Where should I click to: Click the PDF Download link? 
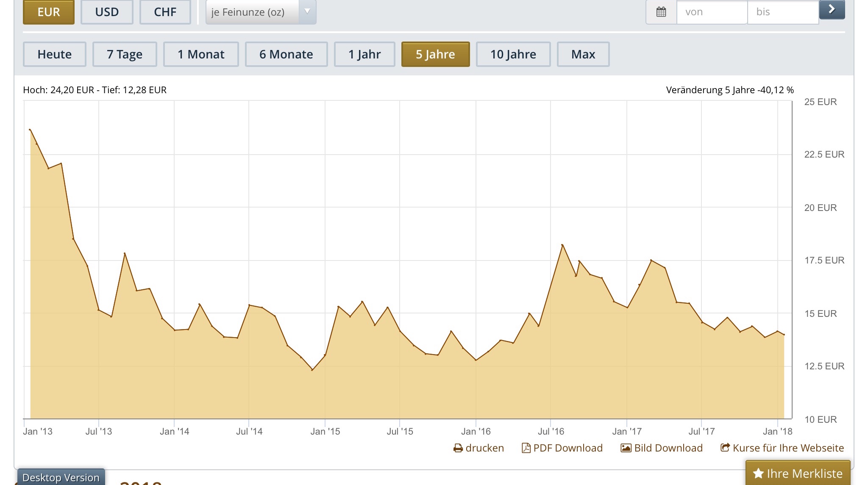(568, 448)
